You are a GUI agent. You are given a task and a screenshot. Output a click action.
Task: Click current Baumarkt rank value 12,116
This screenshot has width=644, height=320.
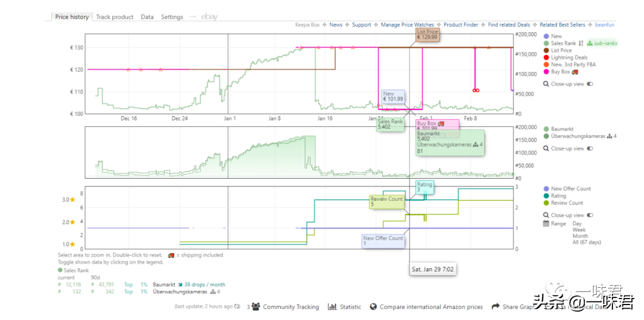(x=74, y=284)
